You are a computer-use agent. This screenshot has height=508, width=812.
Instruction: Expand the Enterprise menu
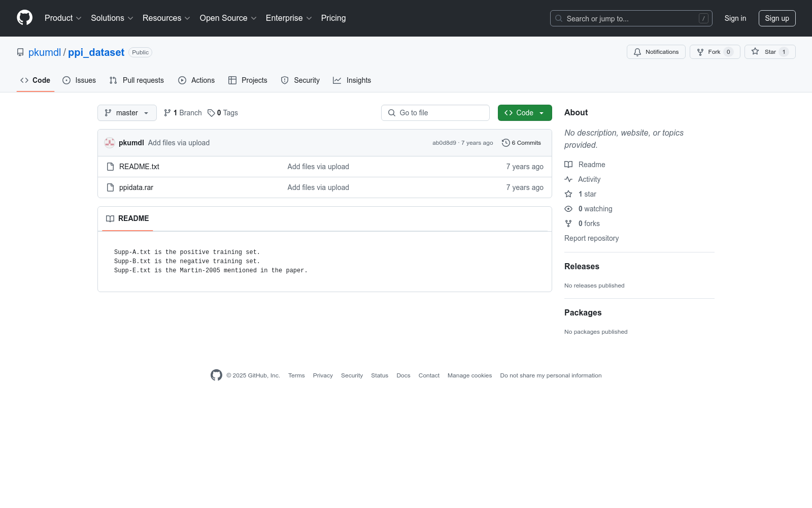[x=289, y=18]
